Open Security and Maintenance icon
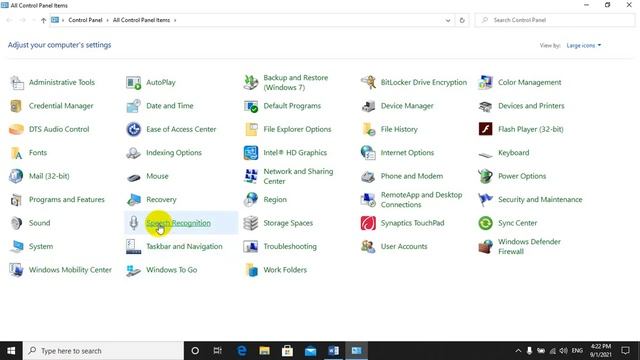The width and height of the screenshot is (640, 360). [485, 200]
